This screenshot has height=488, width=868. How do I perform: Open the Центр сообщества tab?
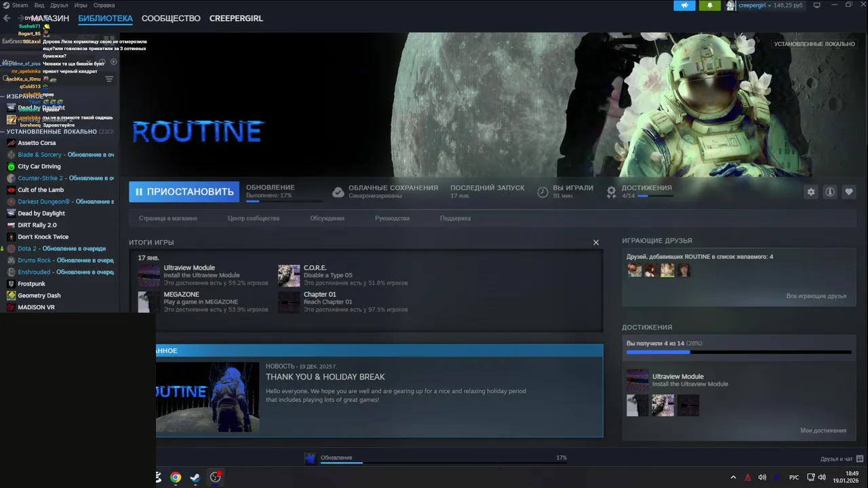(254, 218)
